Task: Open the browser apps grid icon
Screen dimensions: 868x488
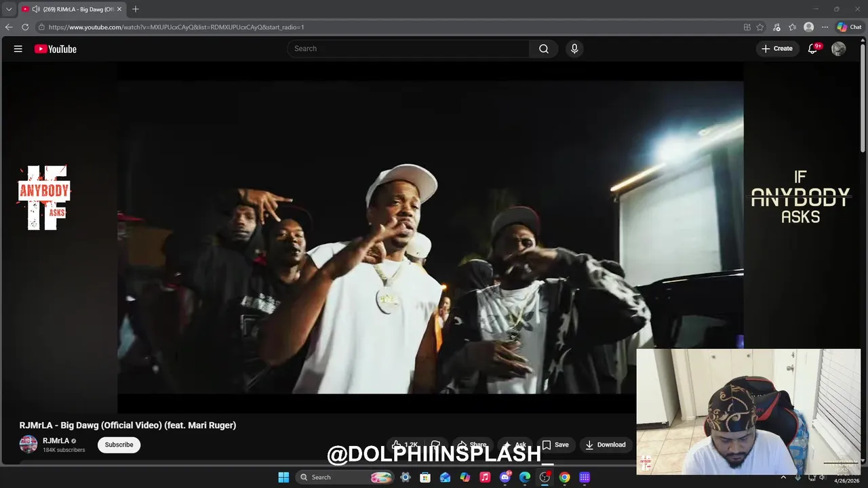Action: point(747,27)
